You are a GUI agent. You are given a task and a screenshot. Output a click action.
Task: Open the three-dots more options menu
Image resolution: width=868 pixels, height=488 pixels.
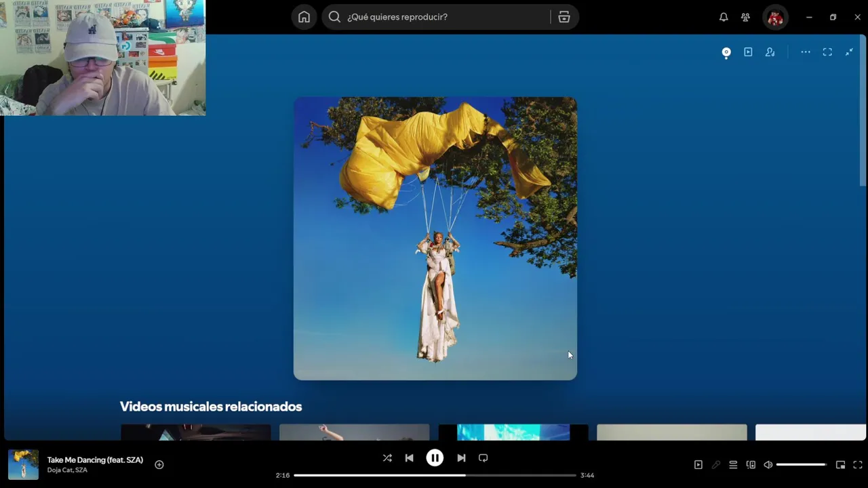(806, 52)
